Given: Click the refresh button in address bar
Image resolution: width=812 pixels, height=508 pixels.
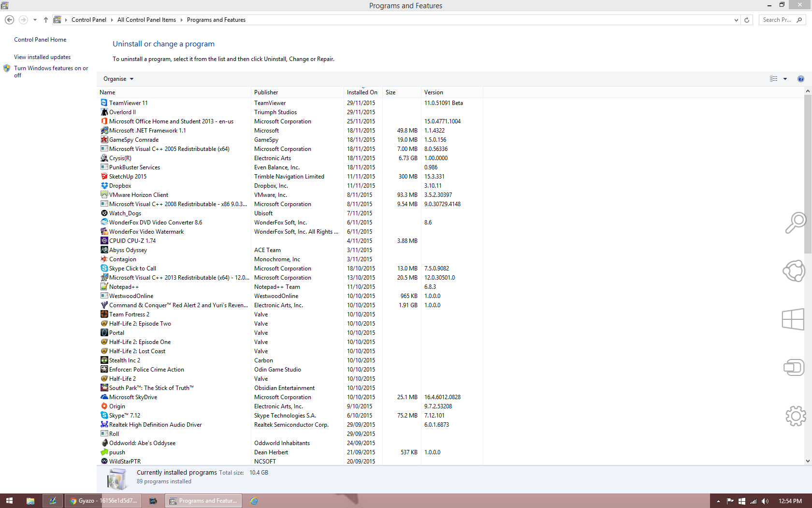Looking at the screenshot, I should [x=747, y=20].
